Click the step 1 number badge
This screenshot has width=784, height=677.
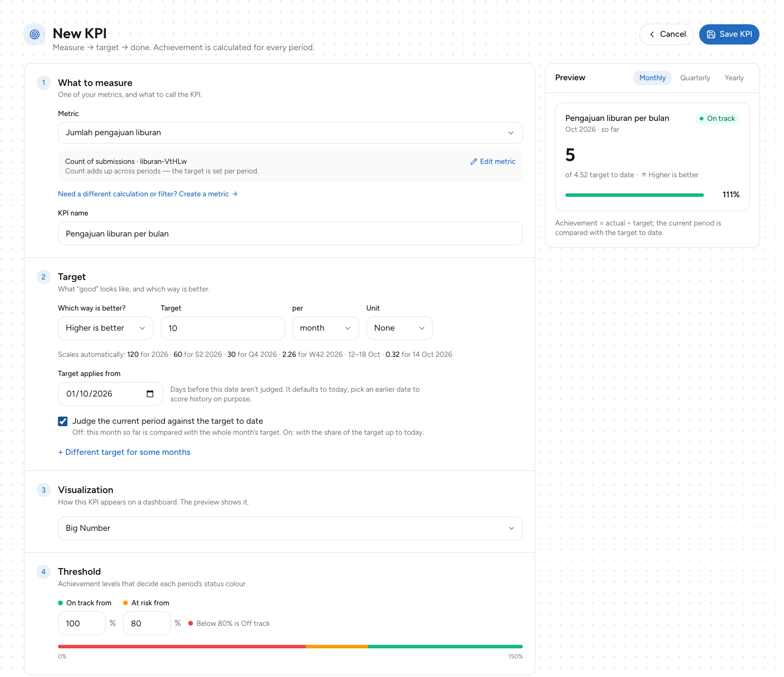(x=44, y=83)
